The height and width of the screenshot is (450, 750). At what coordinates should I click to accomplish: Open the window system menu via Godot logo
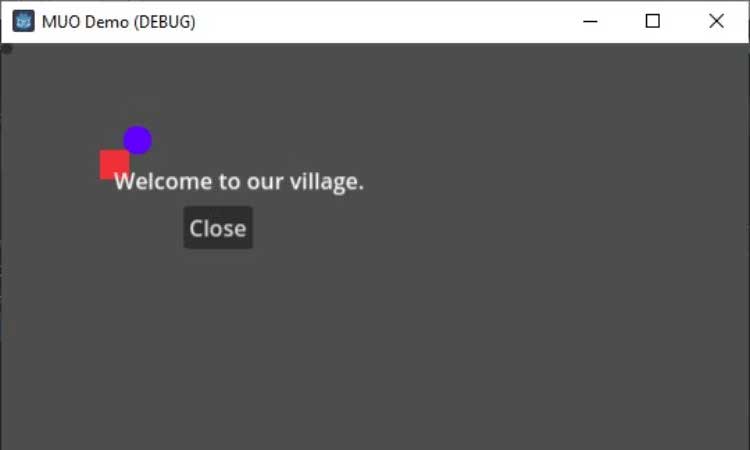(23, 22)
